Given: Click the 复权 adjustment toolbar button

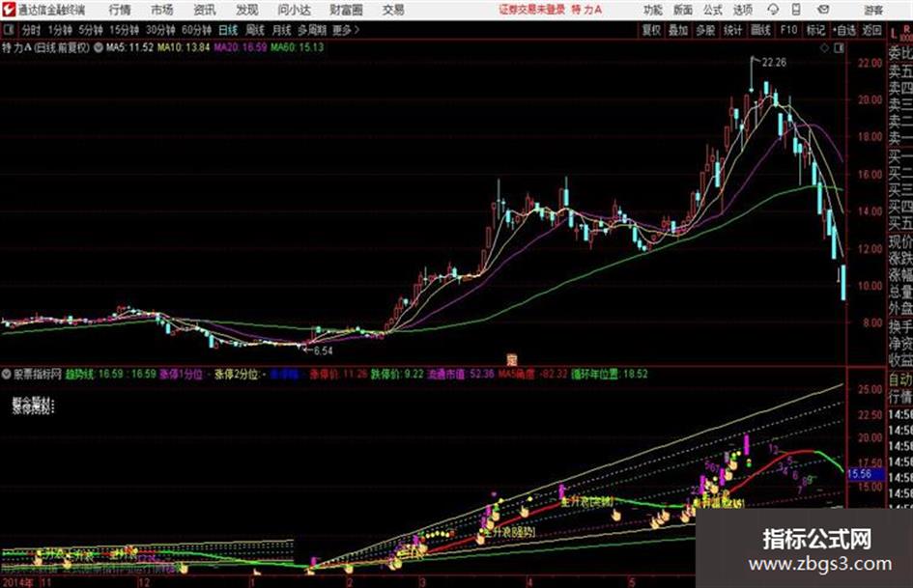Looking at the screenshot, I should tap(651, 30).
